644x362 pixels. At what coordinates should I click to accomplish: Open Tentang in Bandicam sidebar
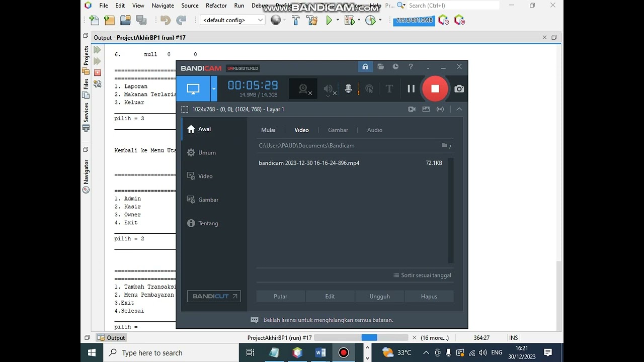214,224
